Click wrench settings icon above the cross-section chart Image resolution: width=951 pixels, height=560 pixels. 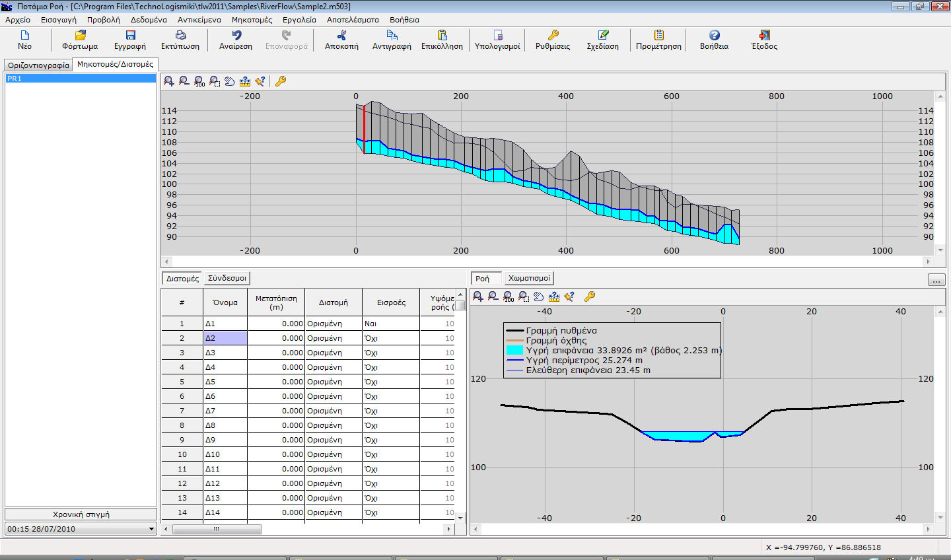(590, 297)
